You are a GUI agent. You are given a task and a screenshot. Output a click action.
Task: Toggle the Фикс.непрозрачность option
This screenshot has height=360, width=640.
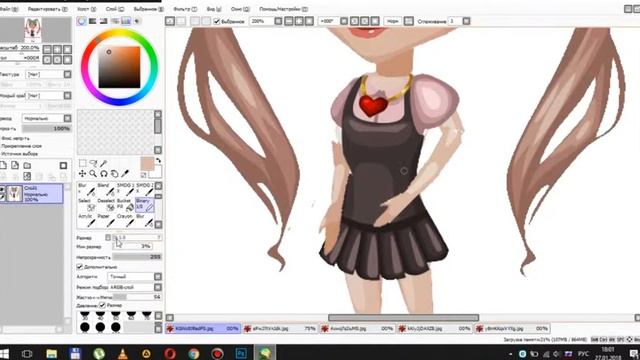click(x=16, y=138)
